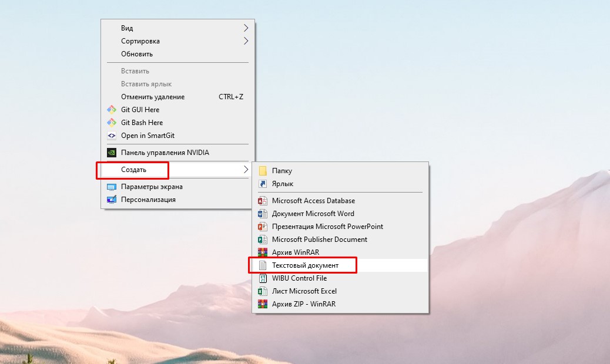Open Параметры экрана
The width and height of the screenshot is (610, 364).
[152, 187]
